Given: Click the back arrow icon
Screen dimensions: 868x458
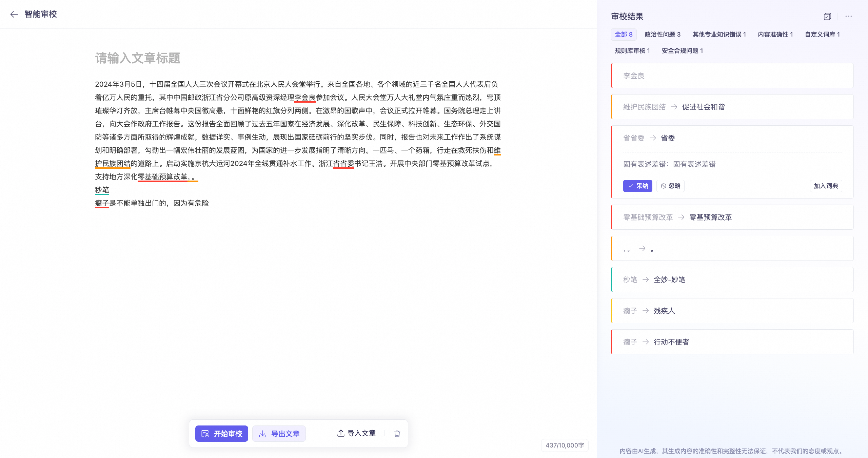Looking at the screenshot, I should (14, 14).
